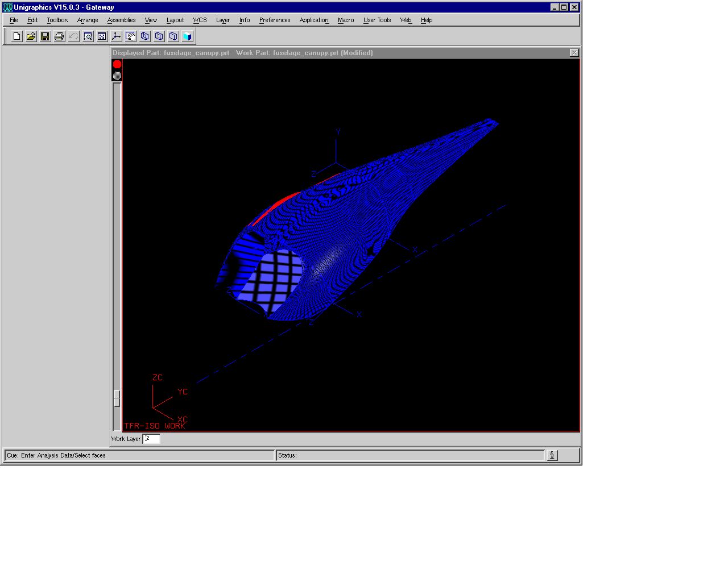Save the part using the floppy disk icon
Screen dimensions: 728x582
click(45, 36)
